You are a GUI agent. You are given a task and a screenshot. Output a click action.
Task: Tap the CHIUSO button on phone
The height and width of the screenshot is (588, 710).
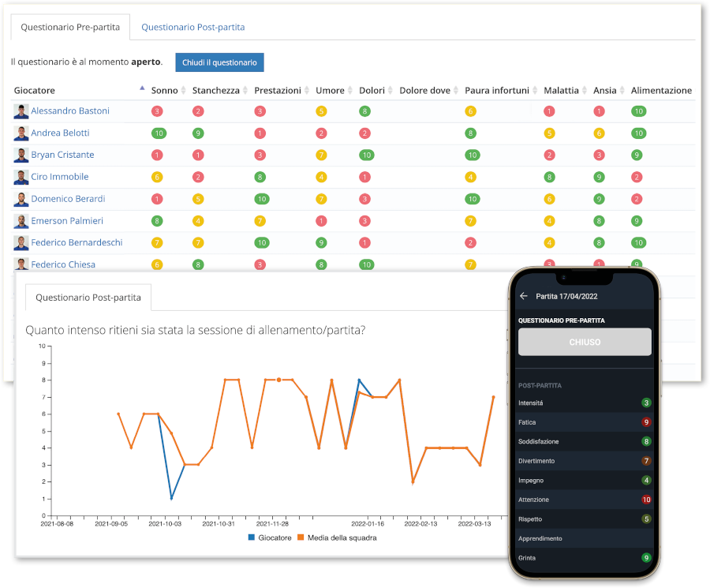click(x=585, y=343)
